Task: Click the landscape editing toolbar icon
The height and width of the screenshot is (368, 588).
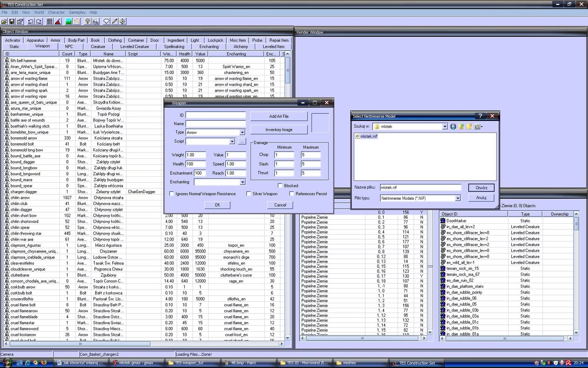Action: (x=69, y=22)
